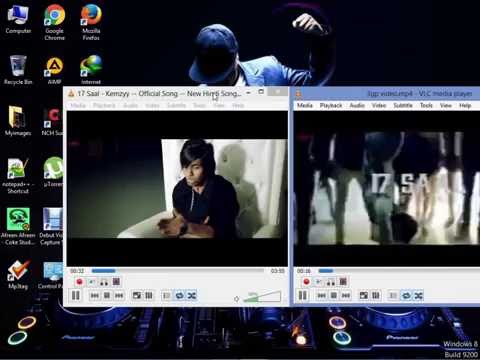This screenshot has height=360, width=480.
Task: Toggle loop button in the right VLC player
Action: [406, 295]
